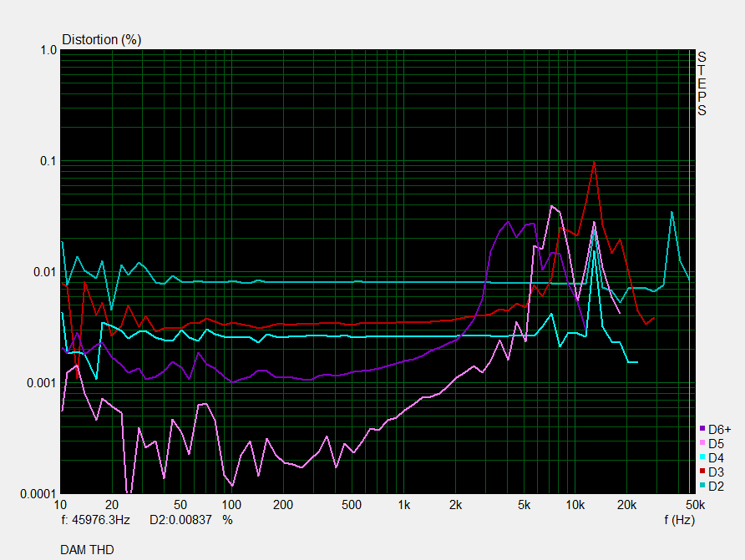The height and width of the screenshot is (560, 745).
Task: Click the pink D5 peak near 7k
Action: (x=551, y=206)
